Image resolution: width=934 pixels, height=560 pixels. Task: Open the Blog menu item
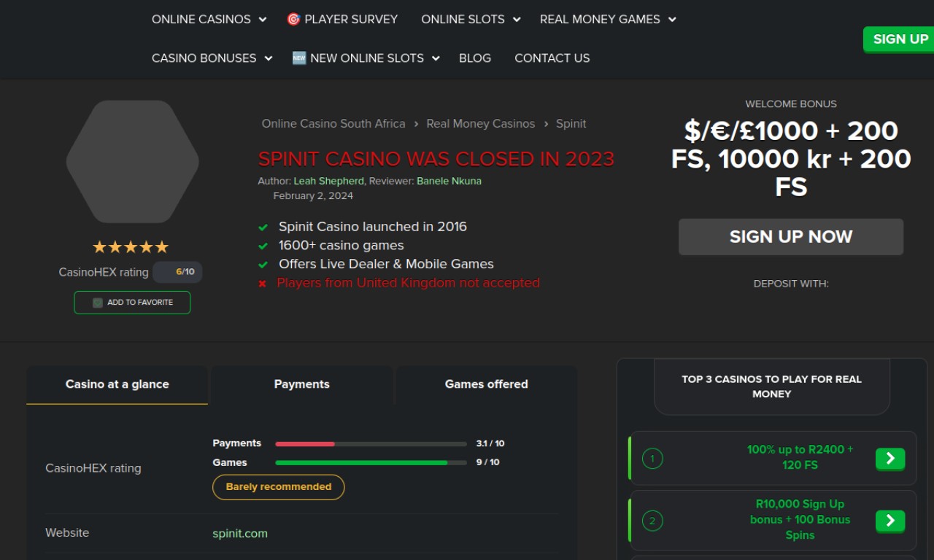tap(475, 58)
